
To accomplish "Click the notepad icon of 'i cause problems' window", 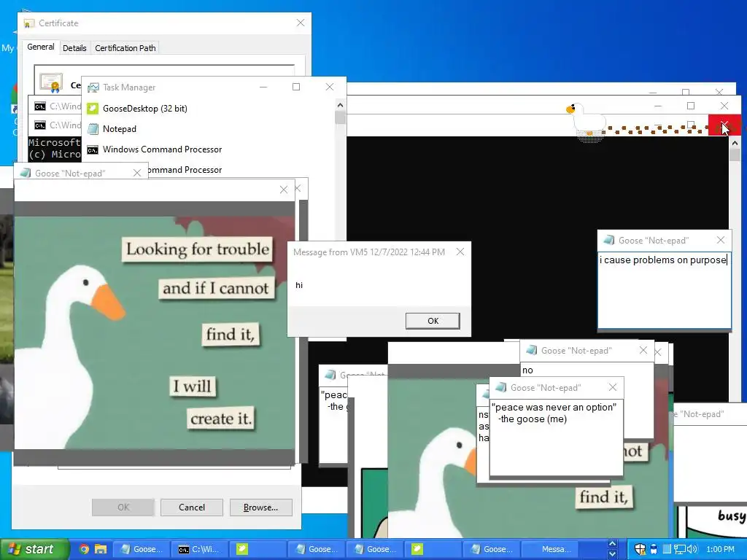I will [x=609, y=241].
